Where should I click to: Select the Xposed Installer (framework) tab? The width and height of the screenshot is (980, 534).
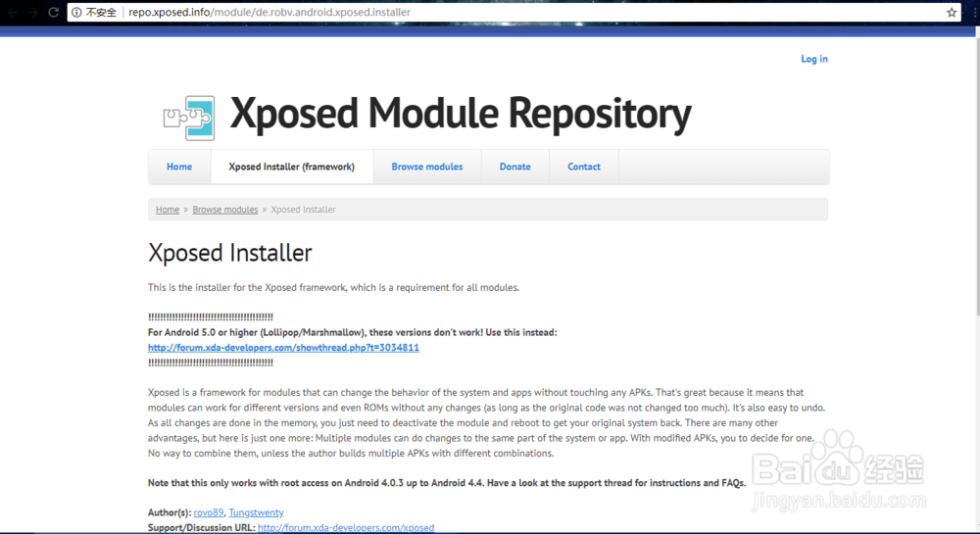pos(292,167)
